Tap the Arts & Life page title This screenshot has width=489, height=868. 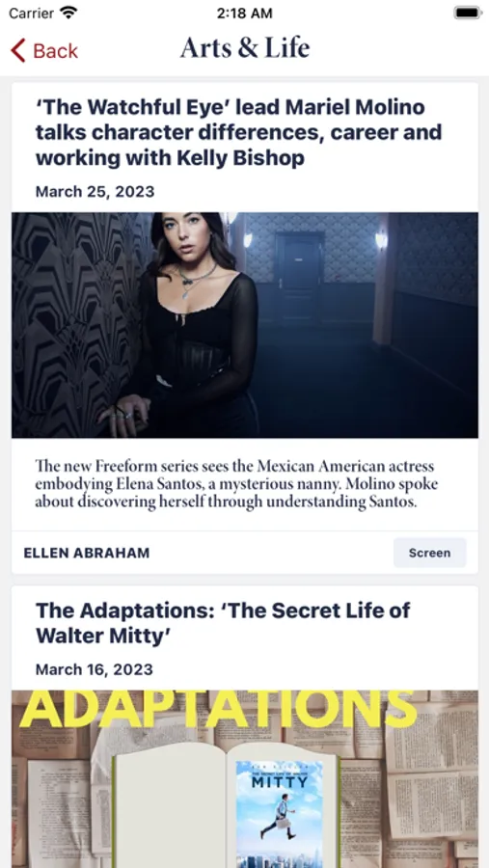(x=245, y=47)
